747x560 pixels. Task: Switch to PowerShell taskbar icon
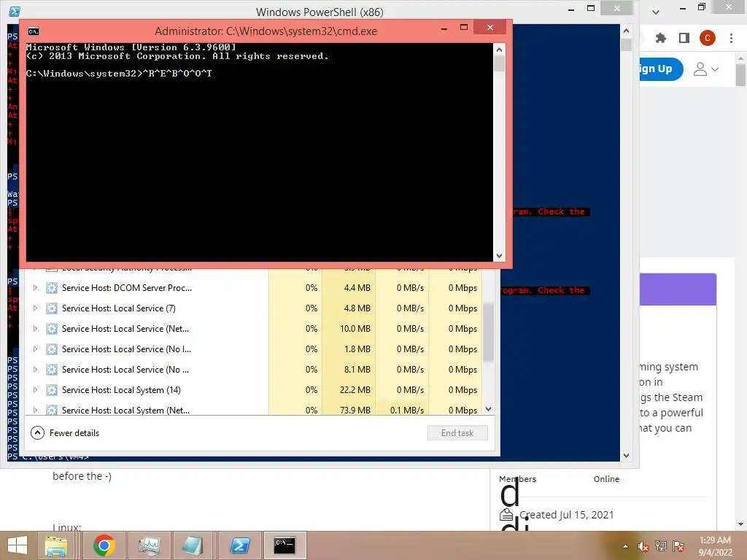tap(239, 545)
